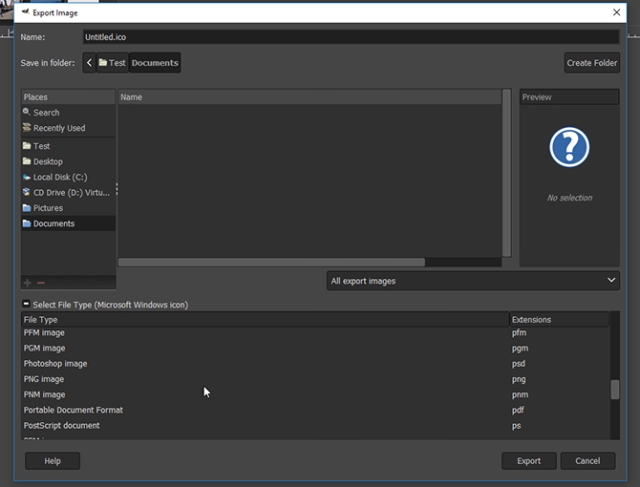Click the add bookmark plus icon
Viewport: 640px width, 487px height.
point(27,283)
